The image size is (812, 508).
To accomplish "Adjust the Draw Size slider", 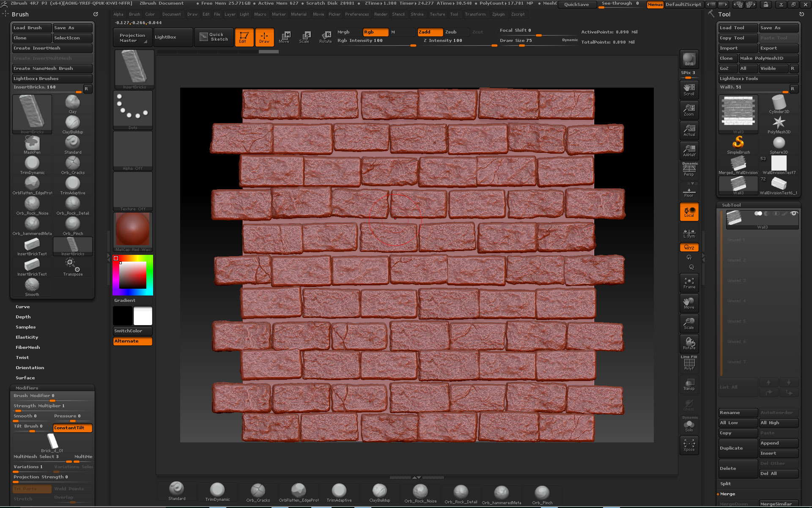I will [538, 41].
